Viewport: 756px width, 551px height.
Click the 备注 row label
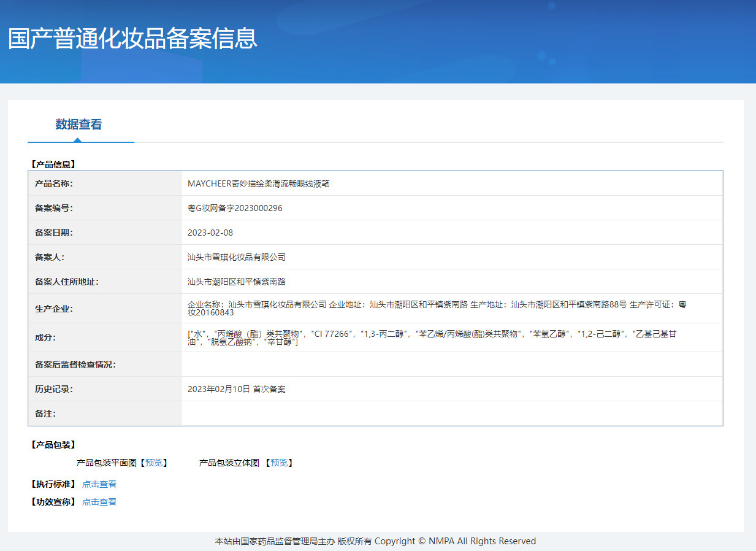[x=45, y=414]
